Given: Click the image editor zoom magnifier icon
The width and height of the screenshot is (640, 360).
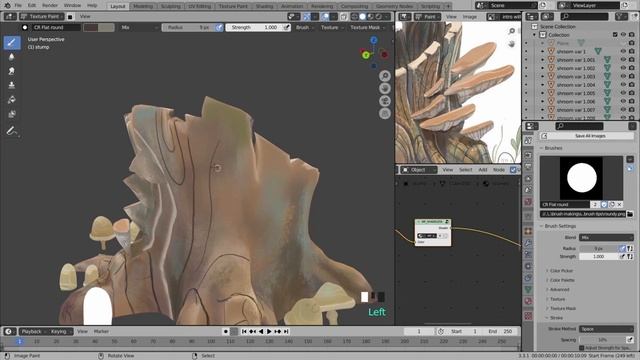Looking at the screenshot, I should pos(512,31).
